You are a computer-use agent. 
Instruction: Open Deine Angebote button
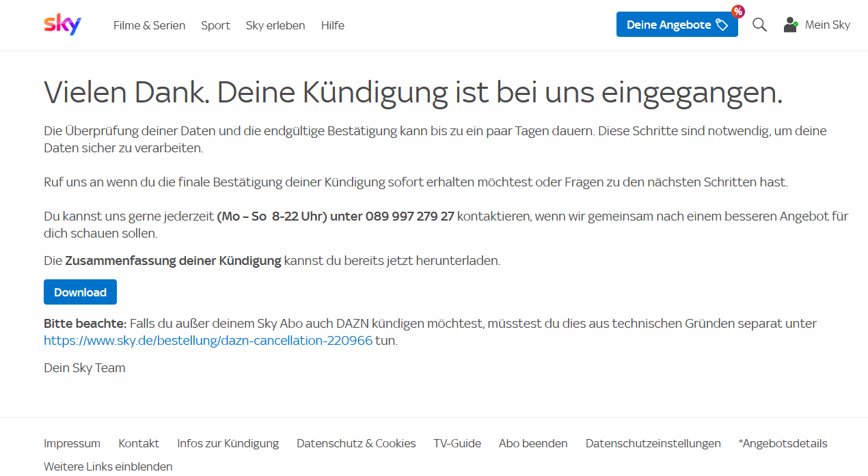(x=676, y=25)
